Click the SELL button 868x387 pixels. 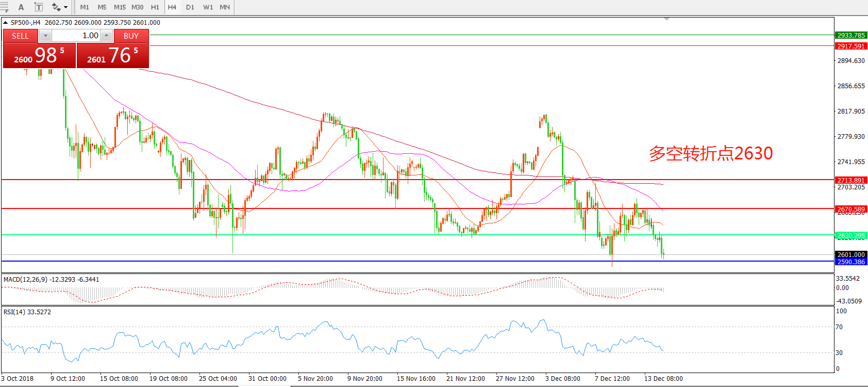[x=20, y=36]
